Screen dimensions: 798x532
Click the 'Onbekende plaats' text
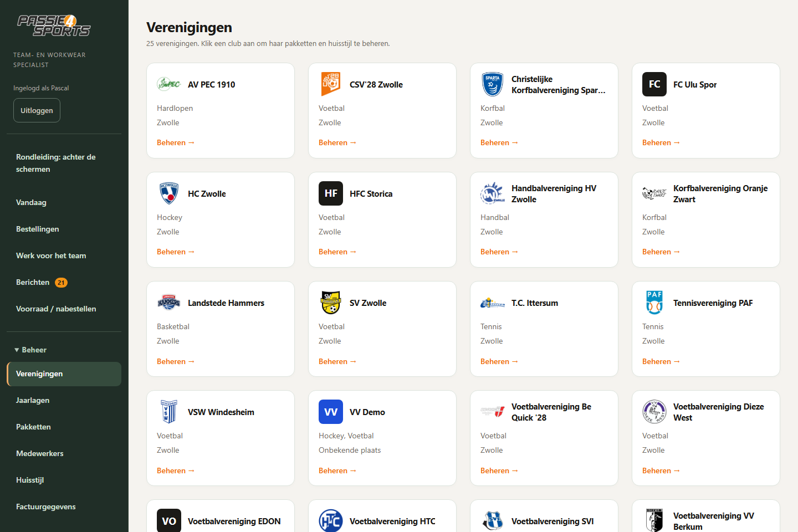[x=350, y=450]
